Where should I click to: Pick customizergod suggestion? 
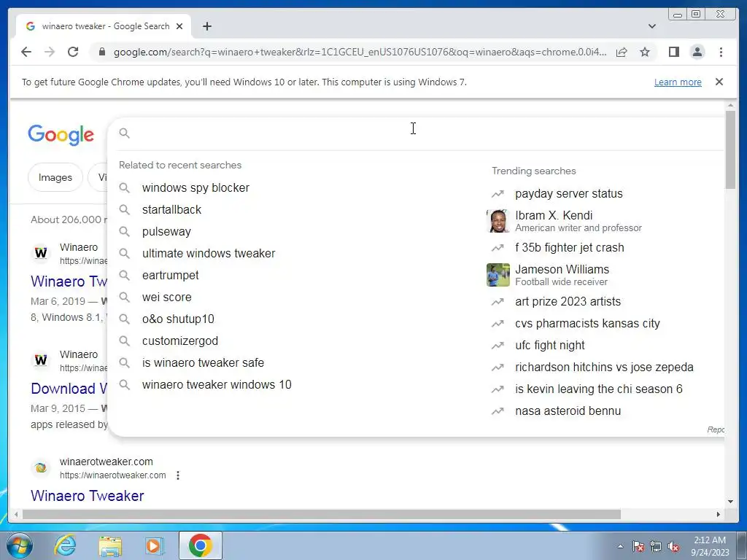[180, 341]
